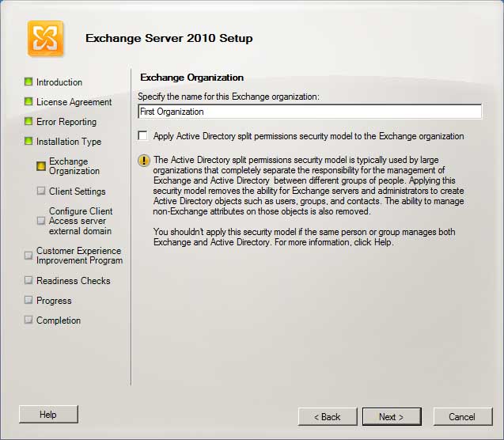This screenshot has width=504, height=440.
Task: Select the Customer Experience Improvement Program step
Action: pos(79,256)
